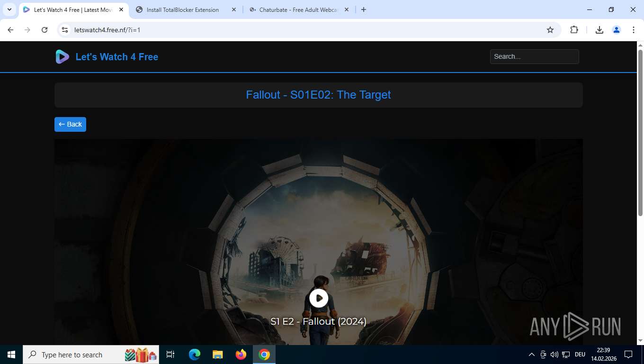Open the clock showing 22:39

click(603, 355)
